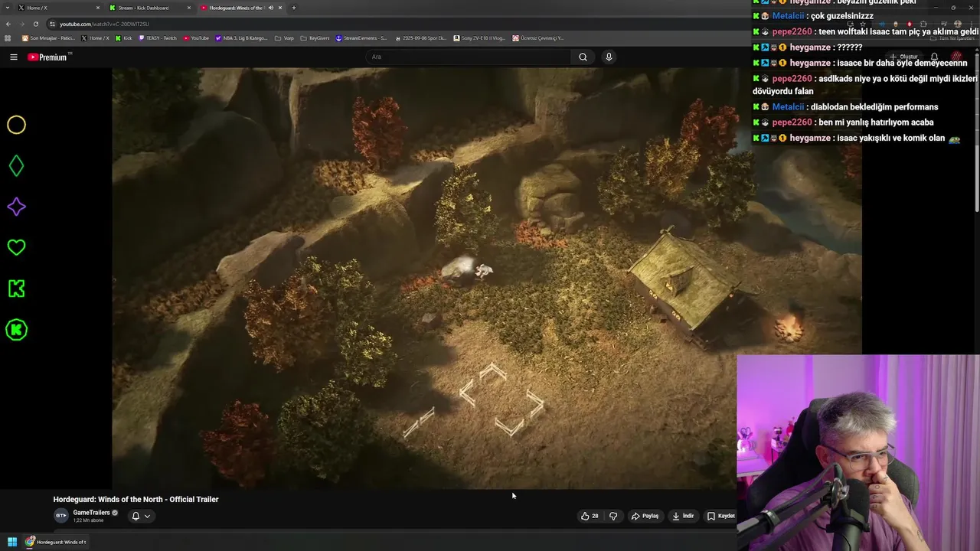Open a new browser tab with plus

294,8
